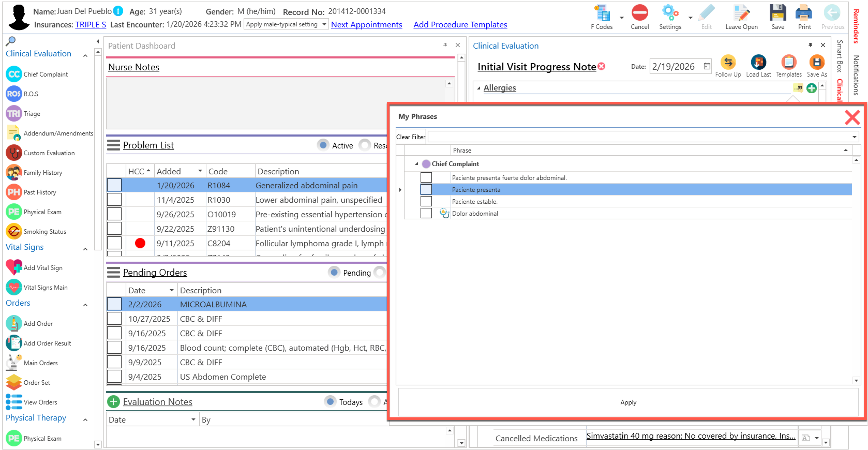Check 'Paciente presenta fuerte dolor abdominal' box
868x450 pixels.
tap(426, 177)
